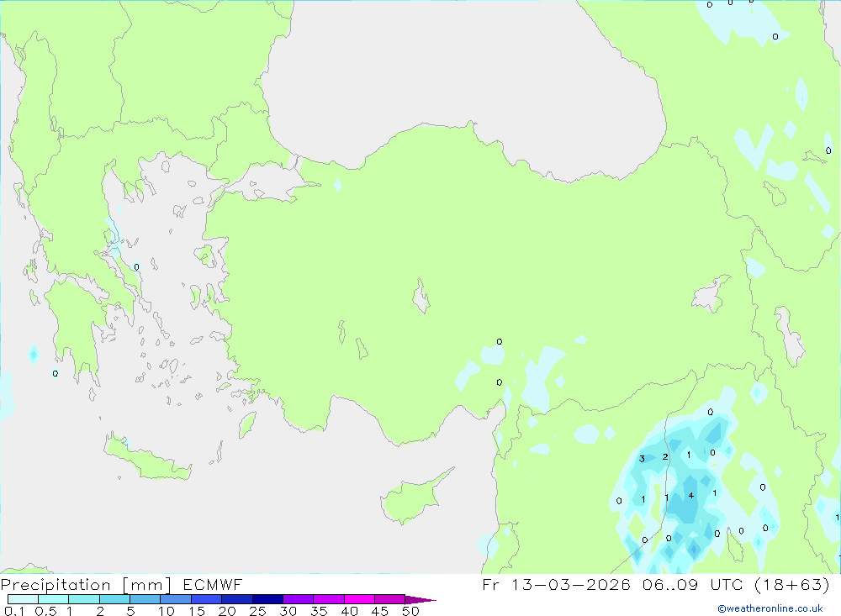This screenshot has width=841, height=616.
Task: Click the '40' legend scale label
Action: 350,611
